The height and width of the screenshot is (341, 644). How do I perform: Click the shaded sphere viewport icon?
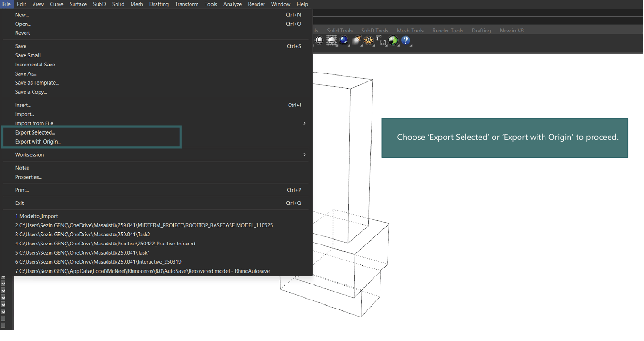pyautogui.click(x=319, y=41)
